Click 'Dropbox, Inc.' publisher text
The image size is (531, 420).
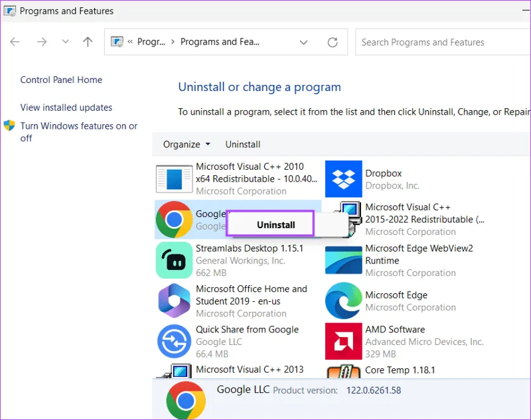point(392,186)
